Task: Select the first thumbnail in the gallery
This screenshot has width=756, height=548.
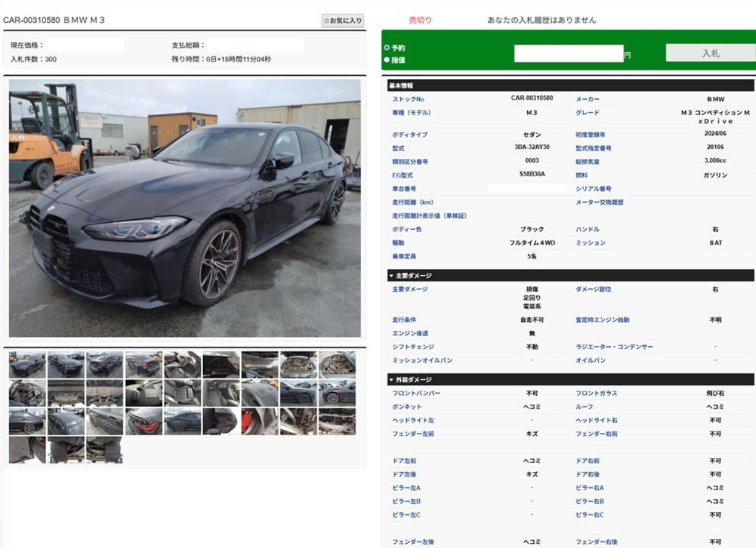Action: pos(27,365)
